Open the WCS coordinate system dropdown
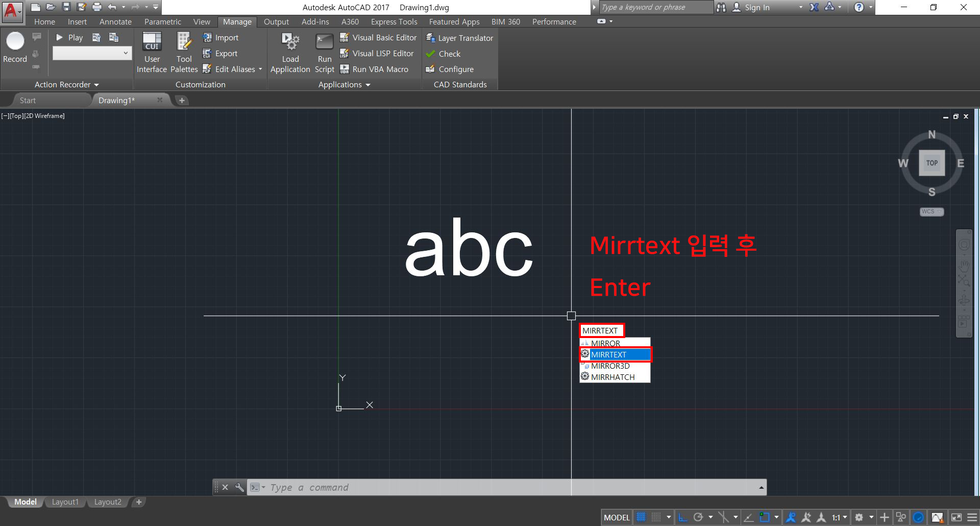Image resolution: width=980 pixels, height=526 pixels. (x=932, y=211)
